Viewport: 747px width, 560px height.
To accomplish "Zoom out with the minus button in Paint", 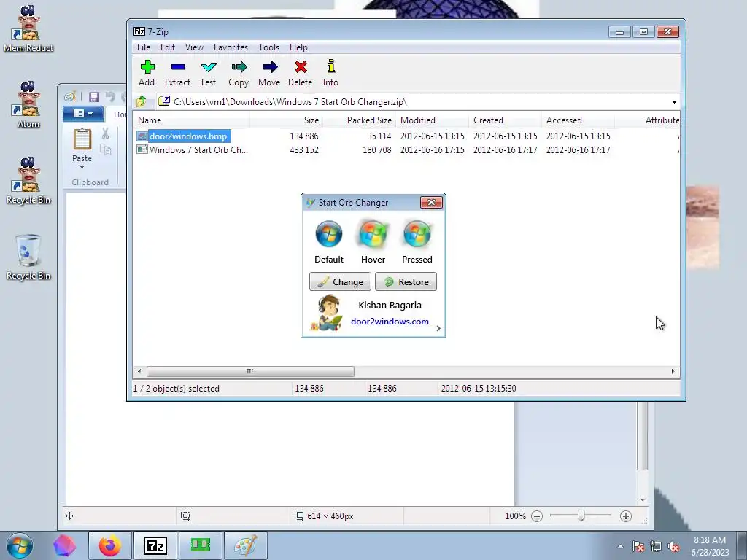I will (x=537, y=516).
